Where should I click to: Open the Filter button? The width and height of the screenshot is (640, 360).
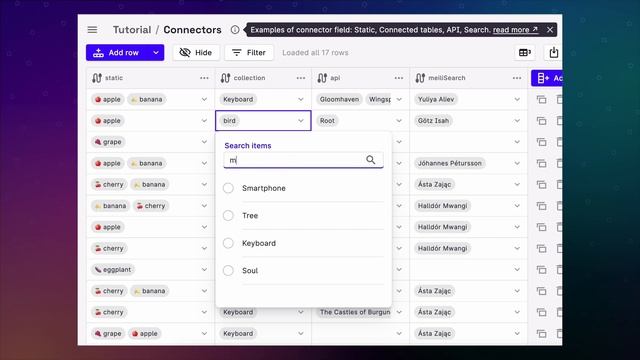coord(249,53)
